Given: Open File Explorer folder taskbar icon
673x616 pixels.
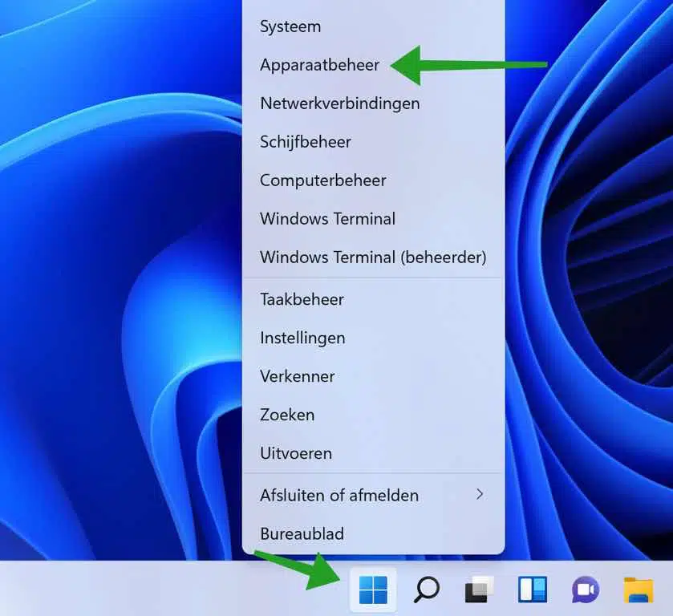Looking at the screenshot, I should click(x=639, y=590).
